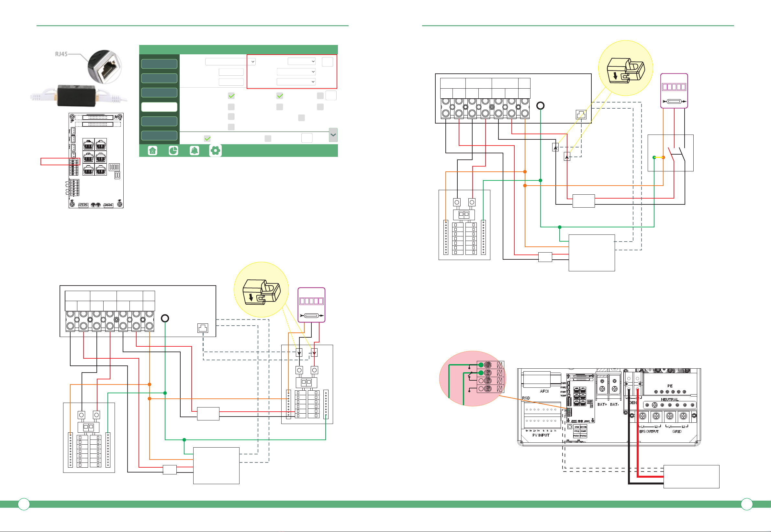Click the RSD label on inverter diagram

point(526,398)
